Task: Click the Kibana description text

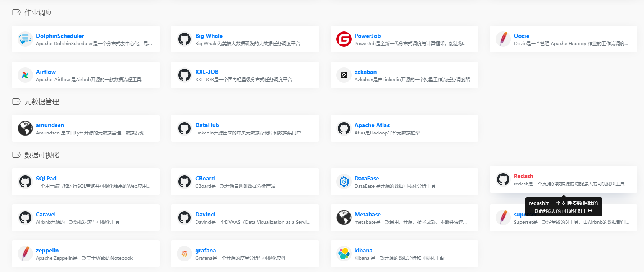Action: [399, 258]
